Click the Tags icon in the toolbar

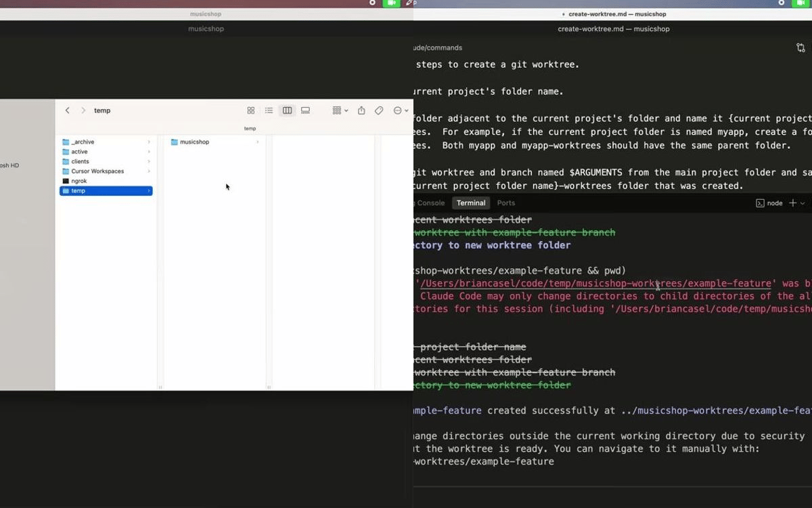point(379,110)
